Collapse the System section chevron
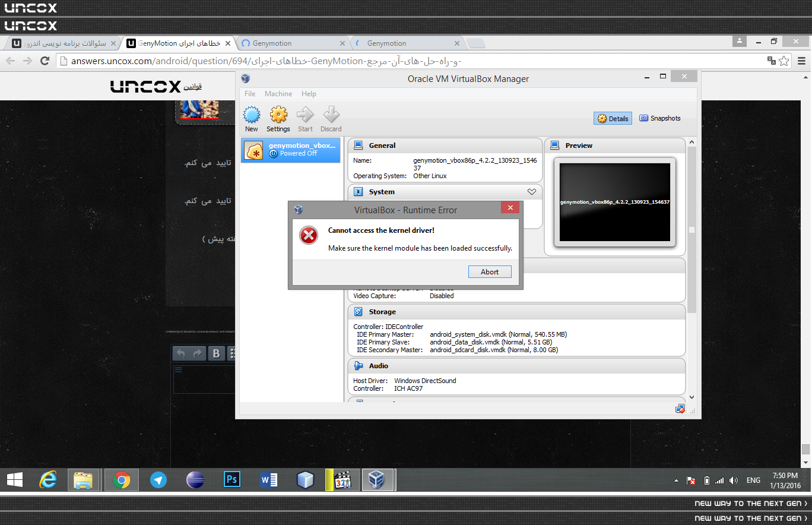This screenshot has width=812, height=525. point(532,192)
